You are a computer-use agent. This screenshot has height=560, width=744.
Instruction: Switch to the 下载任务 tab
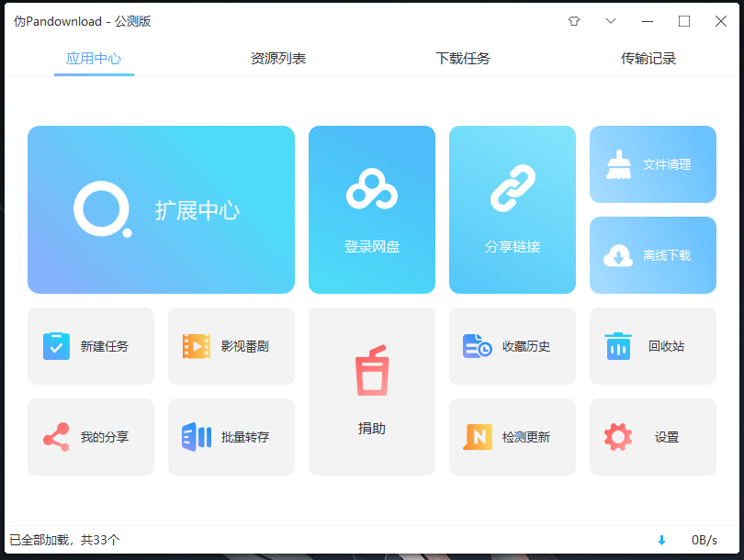tap(463, 59)
